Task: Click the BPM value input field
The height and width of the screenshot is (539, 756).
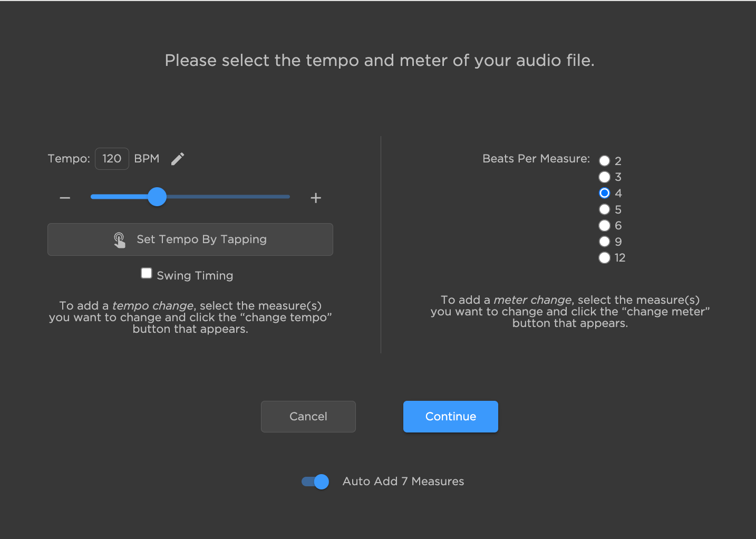Action: pos(112,158)
